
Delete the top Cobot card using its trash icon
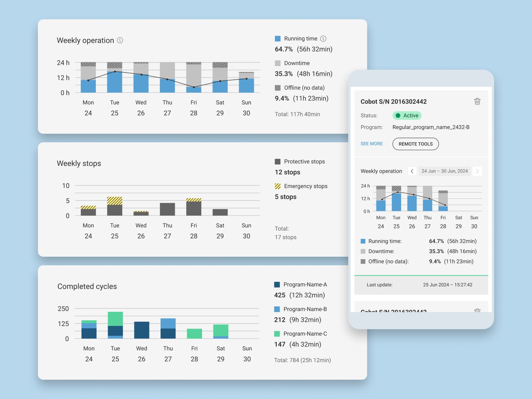(477, 102)
